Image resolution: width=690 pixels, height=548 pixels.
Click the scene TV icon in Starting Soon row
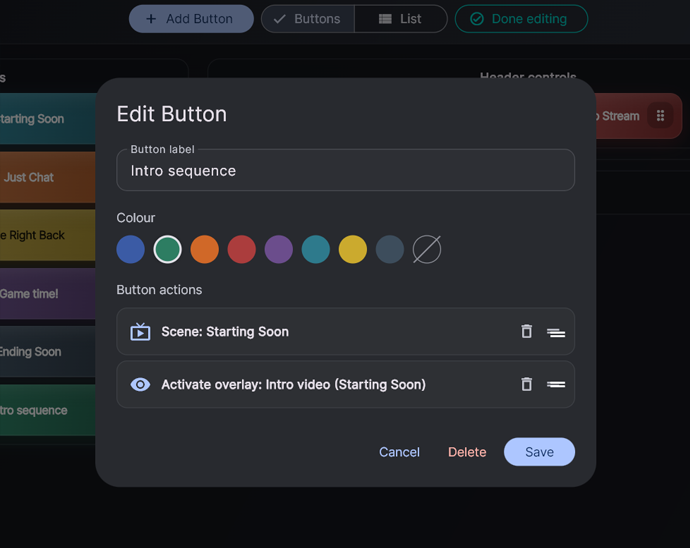140,332
